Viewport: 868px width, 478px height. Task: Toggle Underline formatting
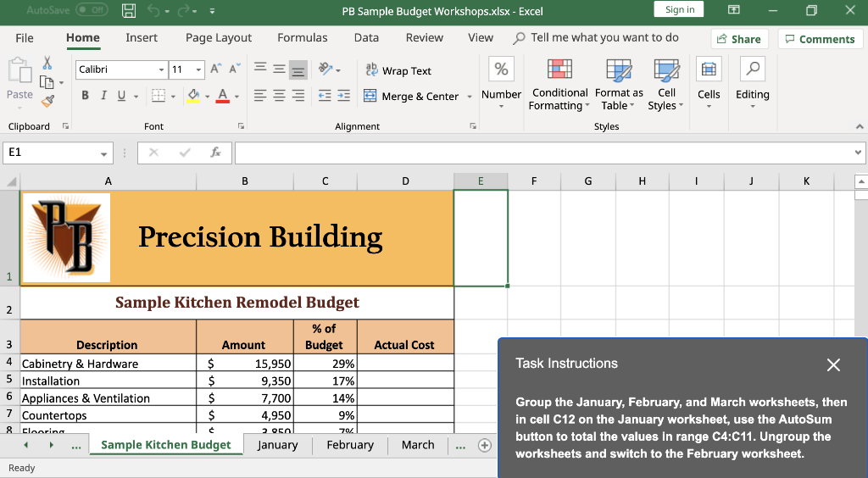pos(122,96)
